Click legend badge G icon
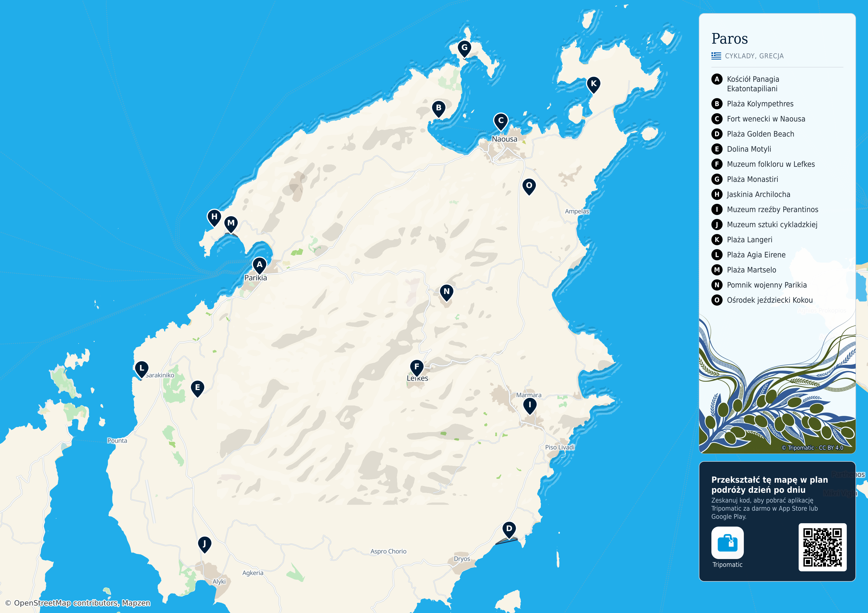Image resolution: width=868 pixels, height=613 pixels. pos(717,179)
